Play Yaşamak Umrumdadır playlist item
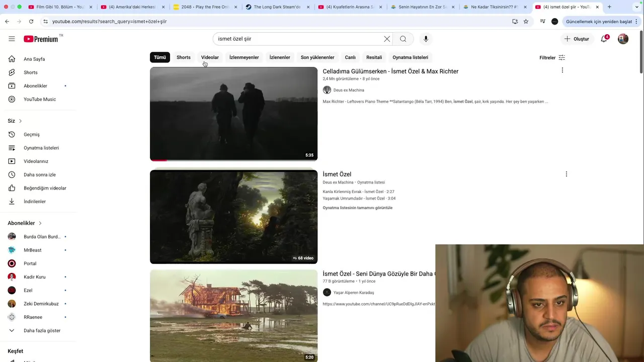Image resolution: width=644 pixels, height=362 pixels. [x=359, y=199]
